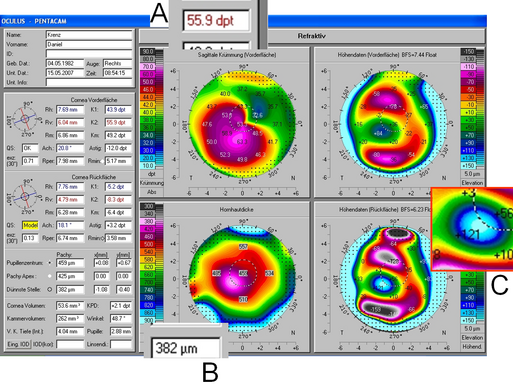
Task: Click the Cornea Rückfläche axis diagram icon
Action: 25,197
